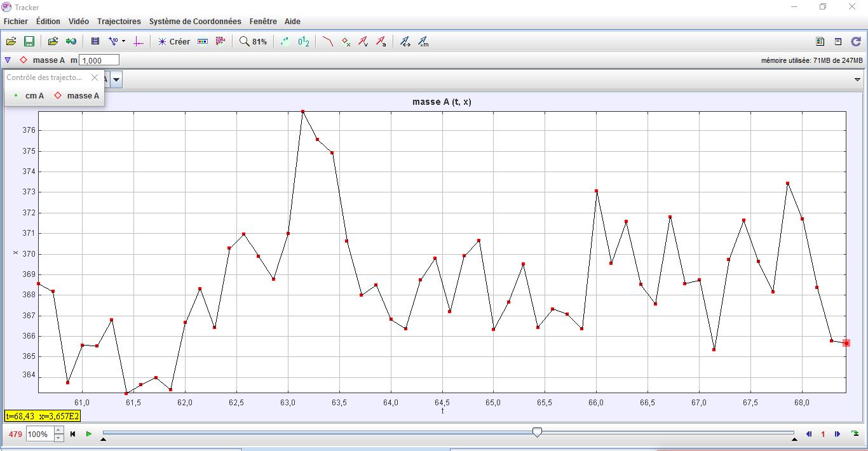Click the Créer track button
868x451 pixels.
point(173,41)
